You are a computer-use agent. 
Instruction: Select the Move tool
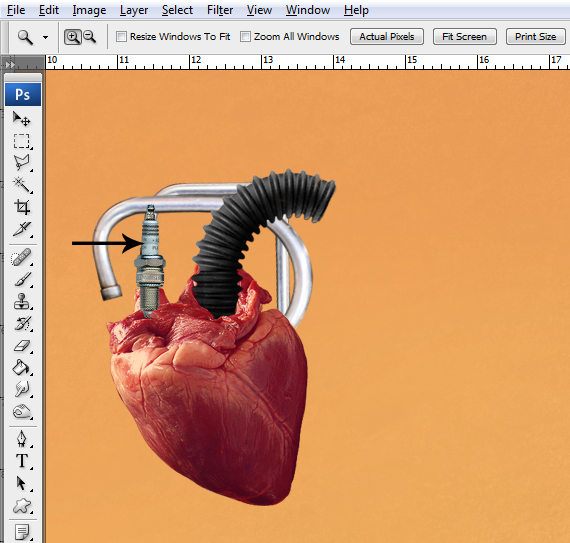[x=22, y=119]
